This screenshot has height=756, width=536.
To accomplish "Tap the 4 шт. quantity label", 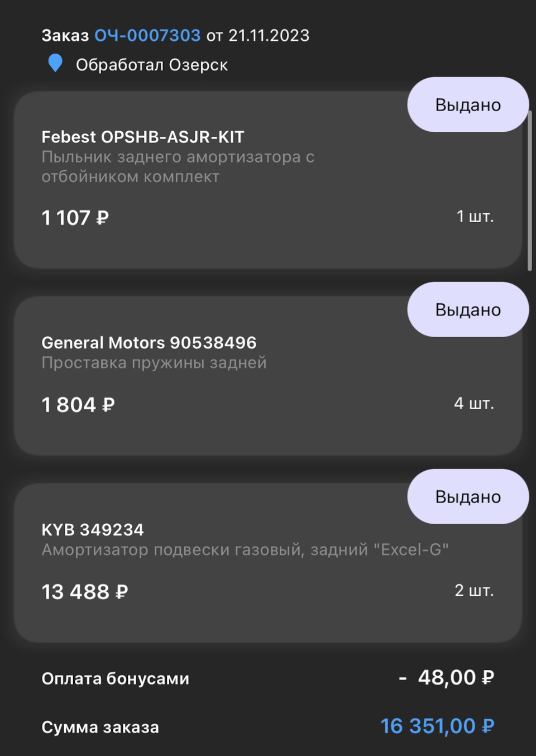I will tap(474, 404).
